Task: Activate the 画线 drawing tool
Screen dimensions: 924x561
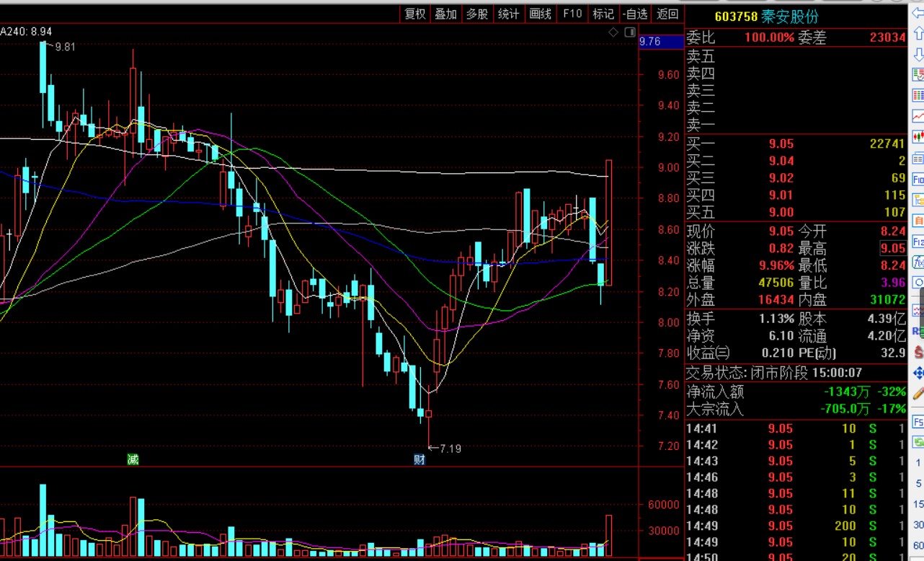Action: click(540, 14)
